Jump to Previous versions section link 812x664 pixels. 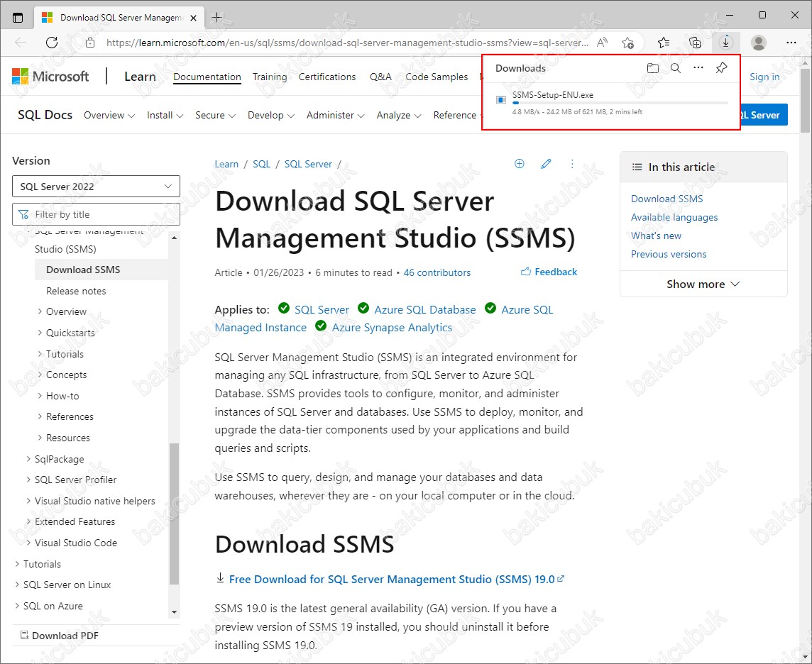[x=669, y=254]
